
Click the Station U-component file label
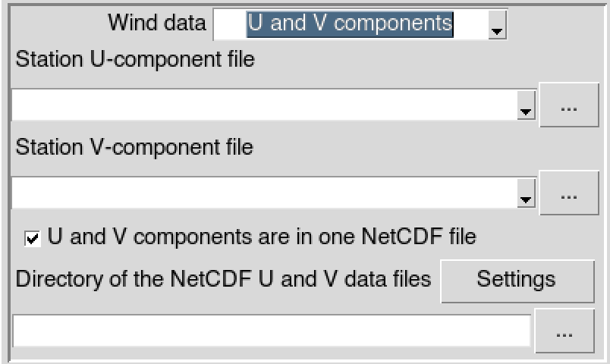pyautogui.click(x=134, y=59)
